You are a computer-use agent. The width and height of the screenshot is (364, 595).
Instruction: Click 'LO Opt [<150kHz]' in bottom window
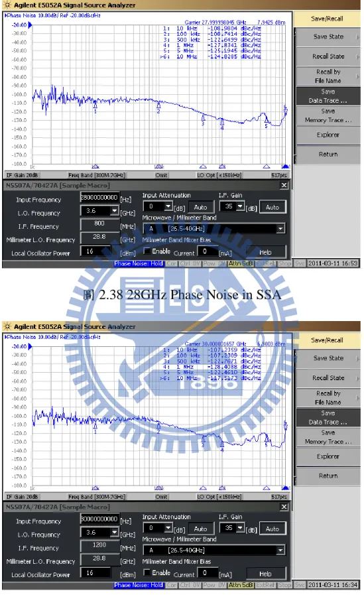point(219,496)
